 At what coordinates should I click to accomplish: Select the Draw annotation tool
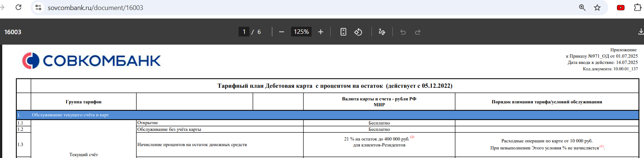382,32
